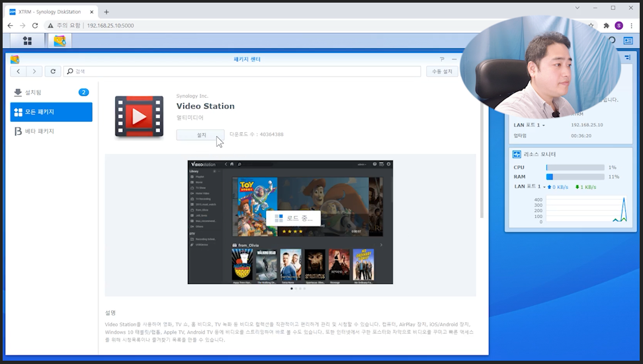Image resolution: width=643 pixels, height=364 pixels.
Task: Click the Video Station screenshot preview
Action: [x=290, y=223]
